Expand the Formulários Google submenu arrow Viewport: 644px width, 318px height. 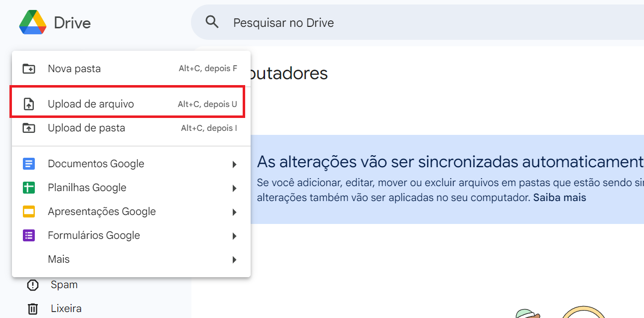234,235
